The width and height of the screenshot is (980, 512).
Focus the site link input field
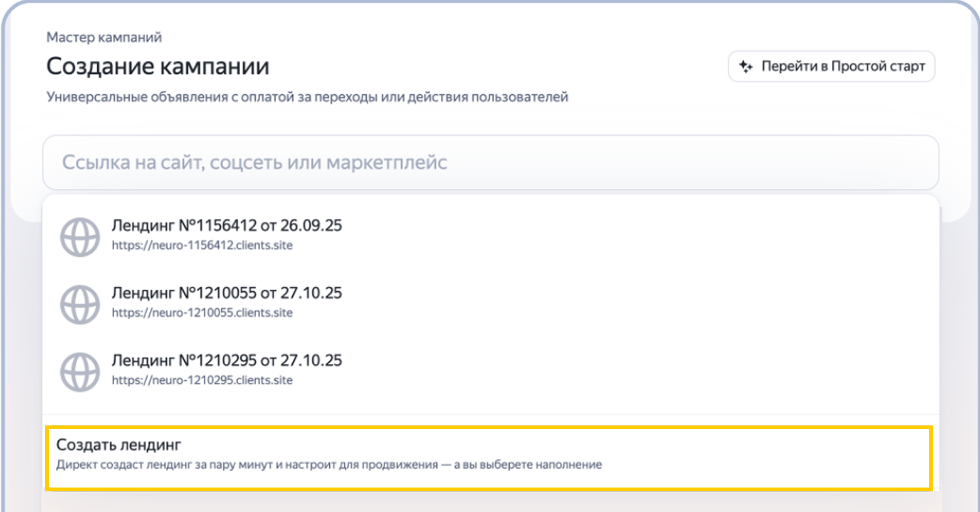coord(490,163)
